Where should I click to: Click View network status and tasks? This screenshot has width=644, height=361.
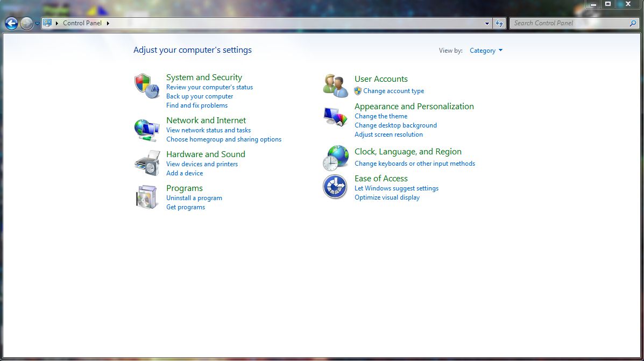[x=208, y=130]
